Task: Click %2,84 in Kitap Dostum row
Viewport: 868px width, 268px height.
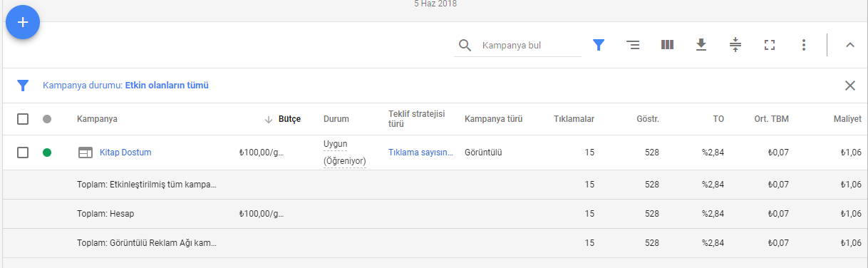Action: click(713, 153)
